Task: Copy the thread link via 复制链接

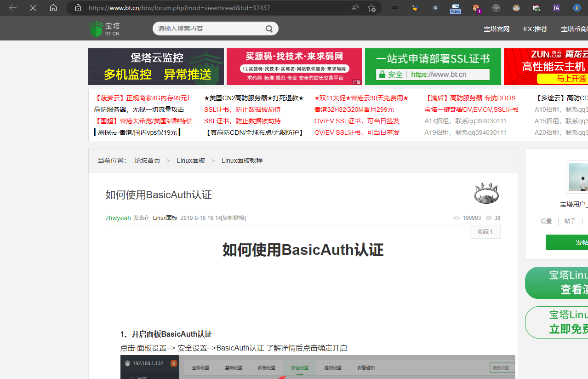Action: [234, 218]
